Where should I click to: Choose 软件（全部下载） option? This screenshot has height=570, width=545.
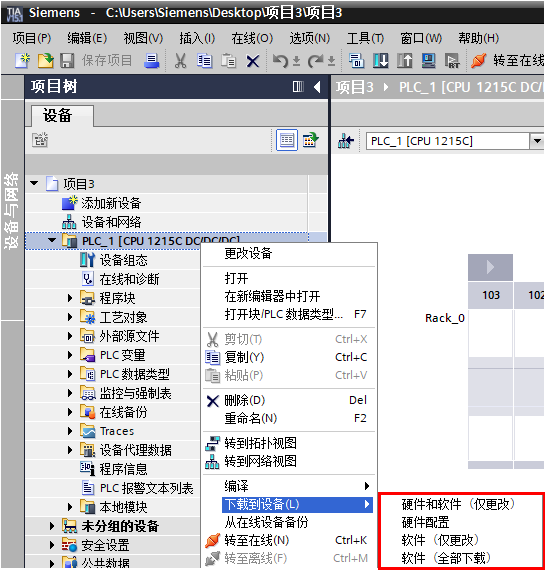(x=446, y=558)
